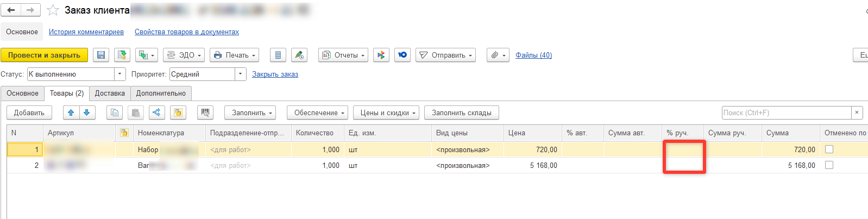
Task: Paste rows with the clipboard icon
Action: click(x=136, y=112)
